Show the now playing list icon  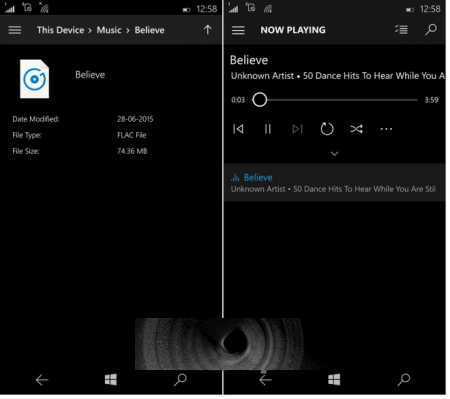coord(401,30)
